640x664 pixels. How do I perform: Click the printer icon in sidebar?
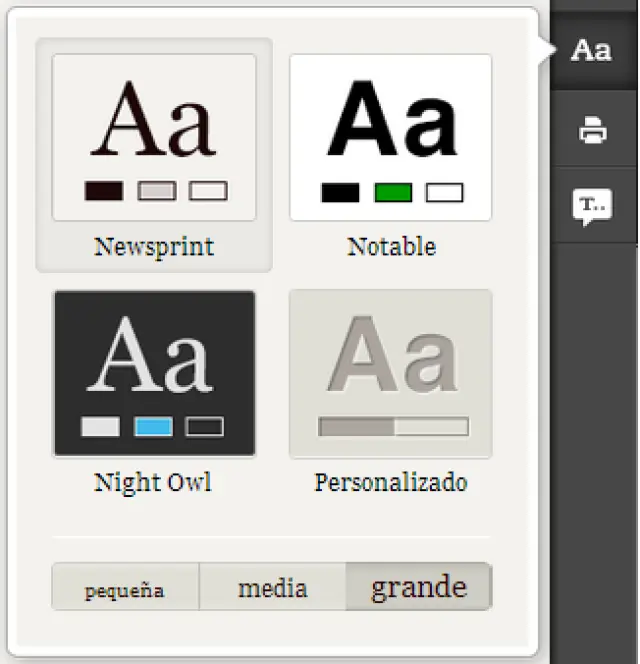click(593, 130)
